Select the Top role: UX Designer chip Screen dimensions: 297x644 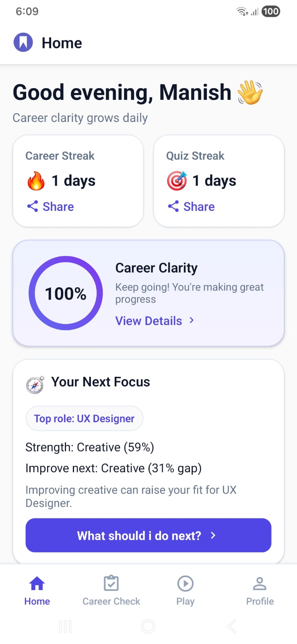[x=84, y=418]
